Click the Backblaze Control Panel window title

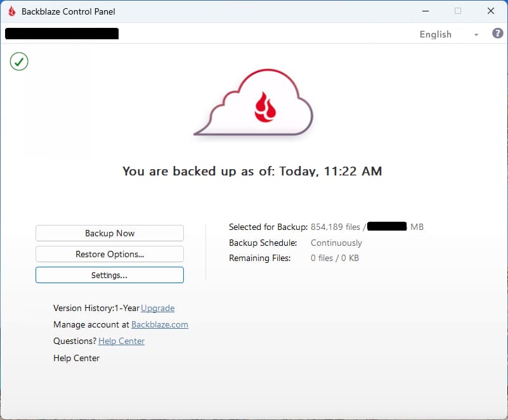pyautogui.click(x=68, y=11)
